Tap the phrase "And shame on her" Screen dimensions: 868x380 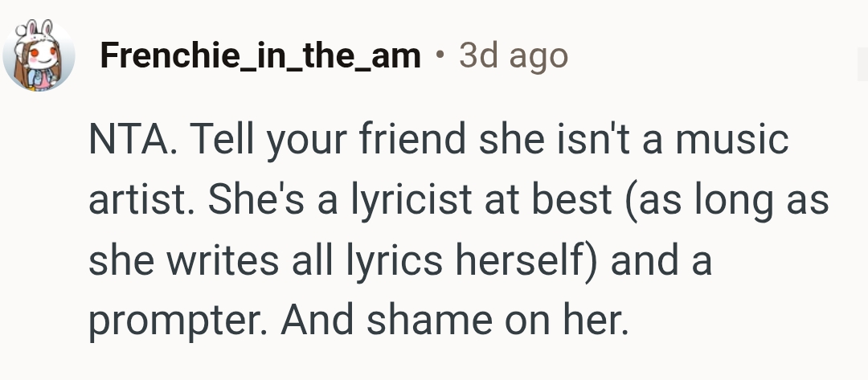click(x=451, y=321)
